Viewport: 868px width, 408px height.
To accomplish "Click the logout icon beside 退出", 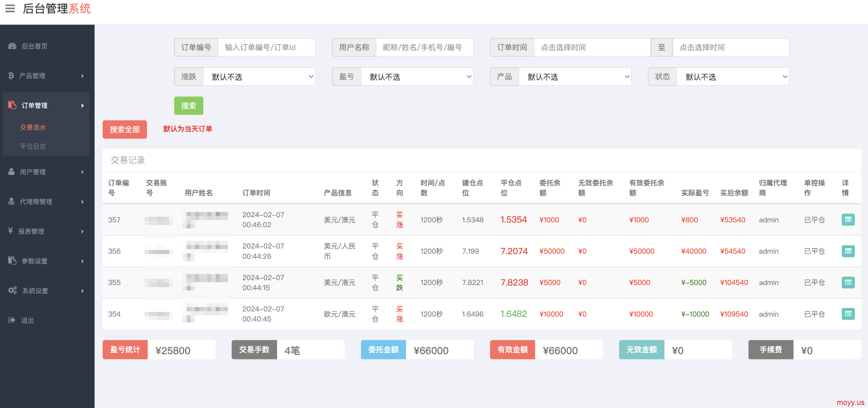I will [x=12, y=320].
